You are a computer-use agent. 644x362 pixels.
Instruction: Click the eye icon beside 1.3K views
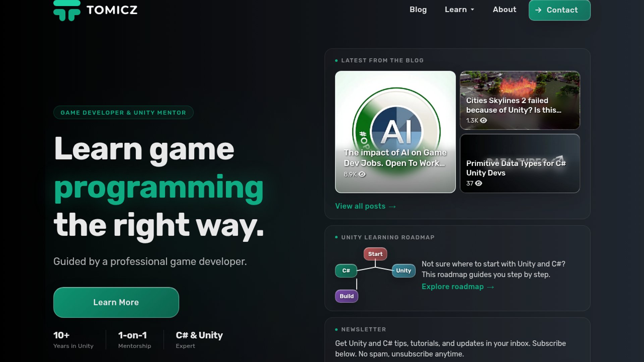(x=483, y=120)
